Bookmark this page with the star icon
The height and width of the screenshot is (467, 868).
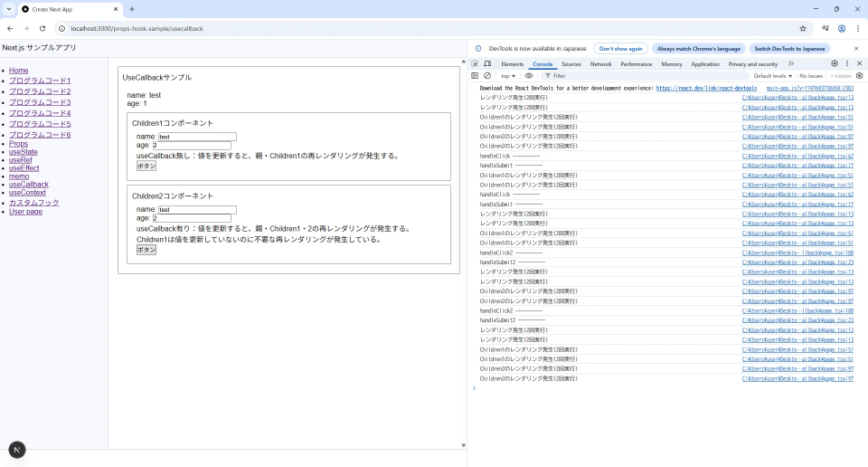tap(803, 28)
